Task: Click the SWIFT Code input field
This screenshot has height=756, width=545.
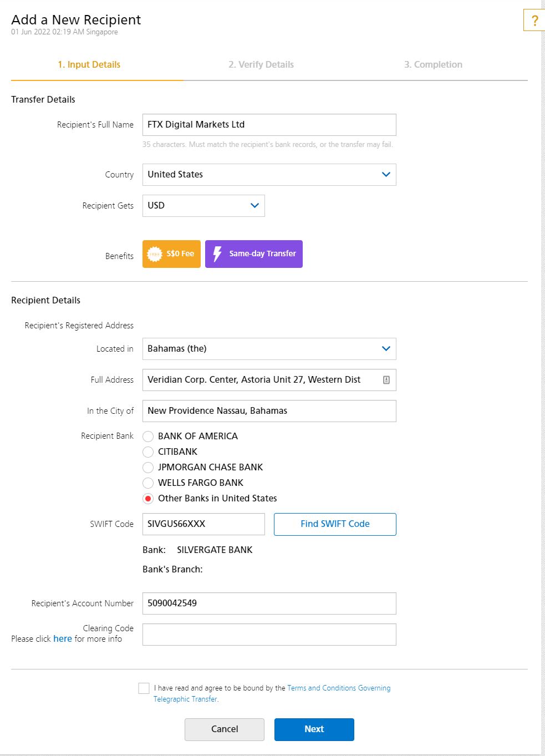Action: (x=203, y=524)
